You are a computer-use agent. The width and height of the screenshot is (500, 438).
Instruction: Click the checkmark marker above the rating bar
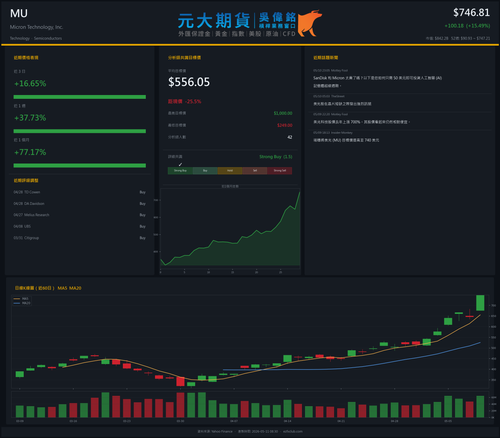(x=180, y=164)
